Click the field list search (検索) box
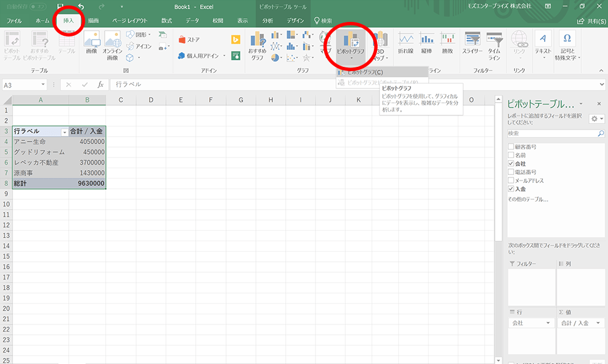Image resolution: width=608 pixels, height=364 pixels. pos(556,133)
